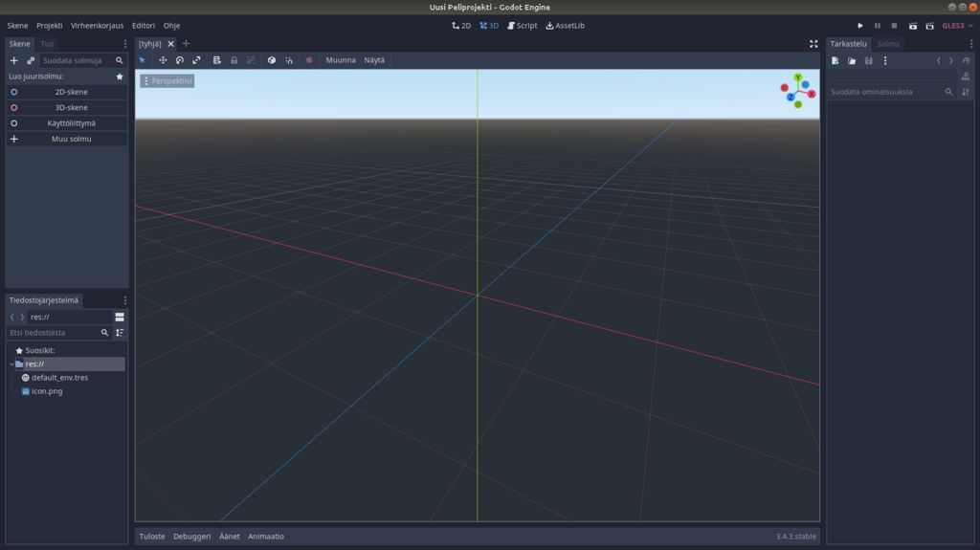Open the Projekti menu

point(49,26)
